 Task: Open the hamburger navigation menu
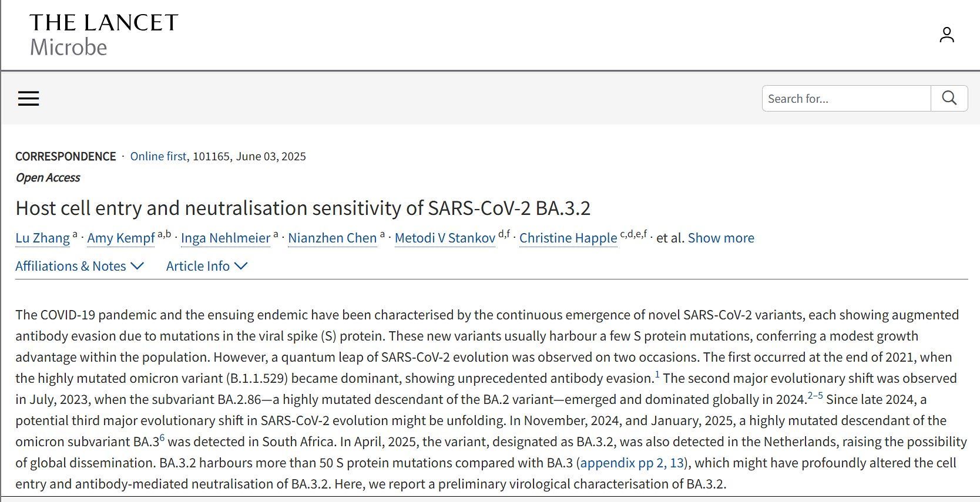point(28,98)
